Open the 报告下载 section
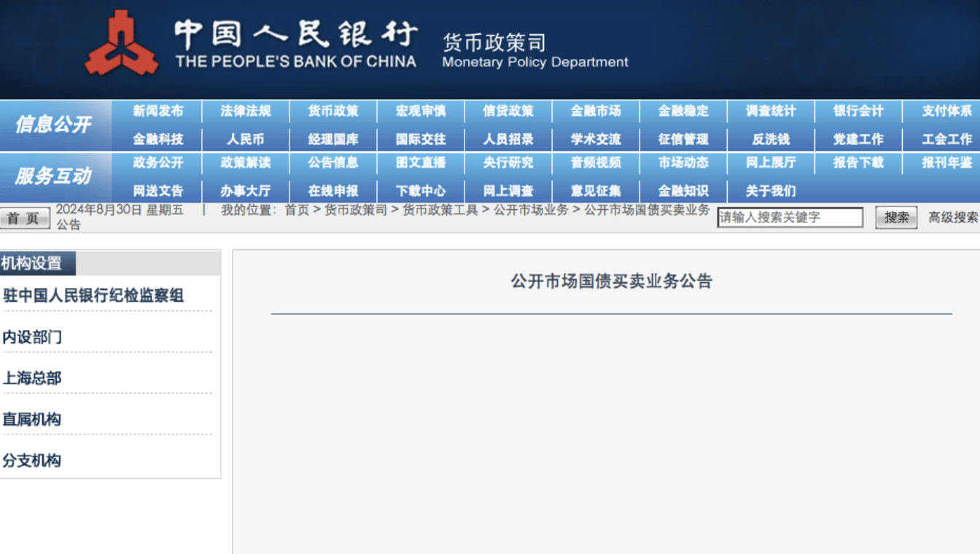 pos(858,163)
